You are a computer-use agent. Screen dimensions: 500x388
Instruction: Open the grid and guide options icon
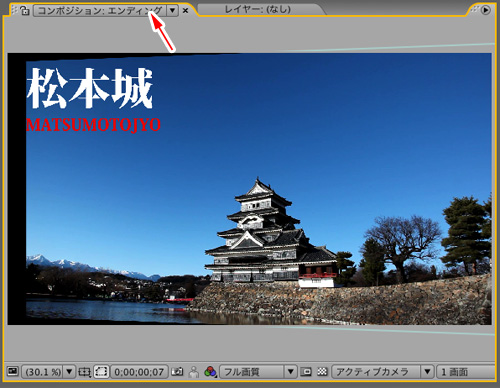click(x=84, y=371)
